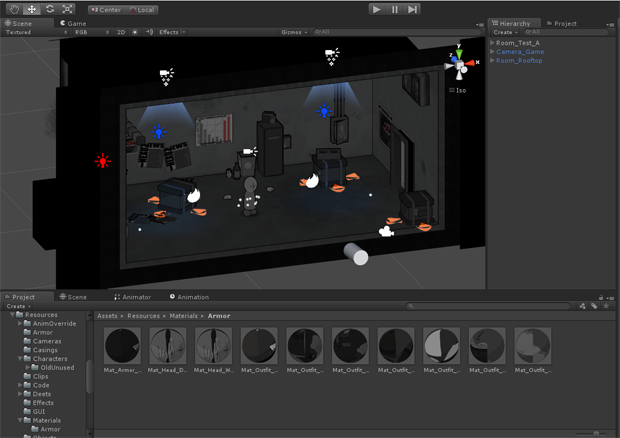Expand the AnimOverride folder

[20, 323]
